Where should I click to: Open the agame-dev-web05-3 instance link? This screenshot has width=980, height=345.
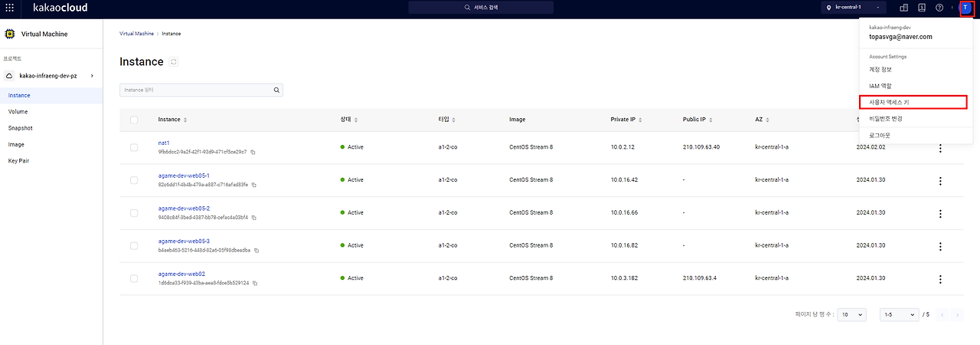184,241
